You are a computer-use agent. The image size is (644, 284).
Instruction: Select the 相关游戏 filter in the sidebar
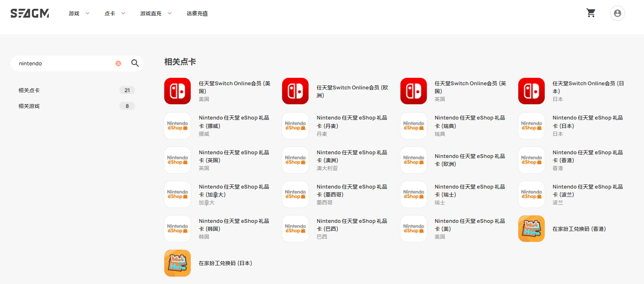(77, 106)
